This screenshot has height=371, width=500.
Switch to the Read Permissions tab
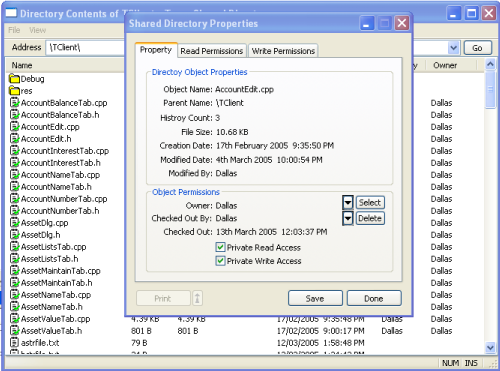pyautogui.click(x=212, y=51)
